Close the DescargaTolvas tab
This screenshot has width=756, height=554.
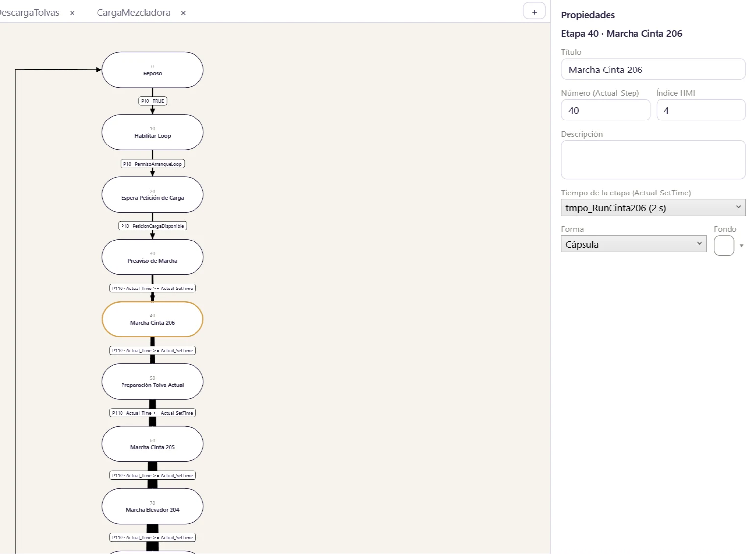73,13
